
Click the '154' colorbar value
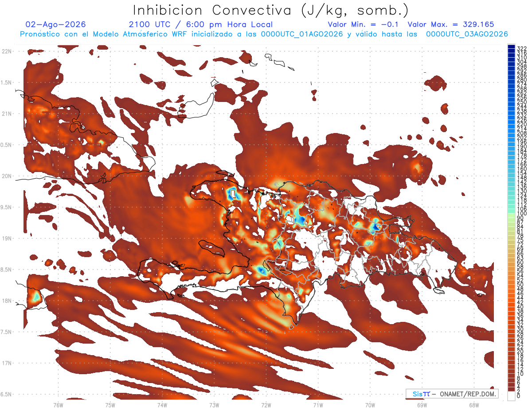(522, 173)
